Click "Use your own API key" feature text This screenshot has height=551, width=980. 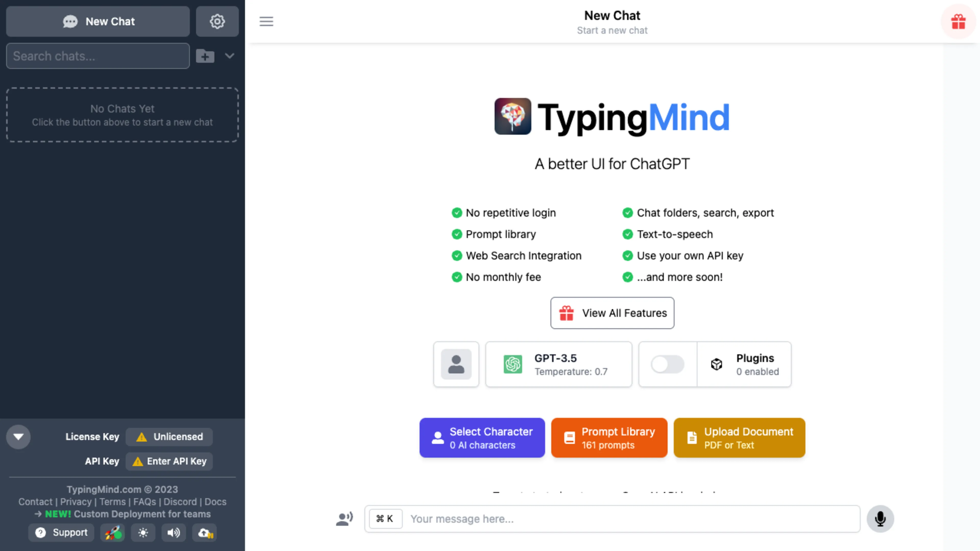[690, 256]
